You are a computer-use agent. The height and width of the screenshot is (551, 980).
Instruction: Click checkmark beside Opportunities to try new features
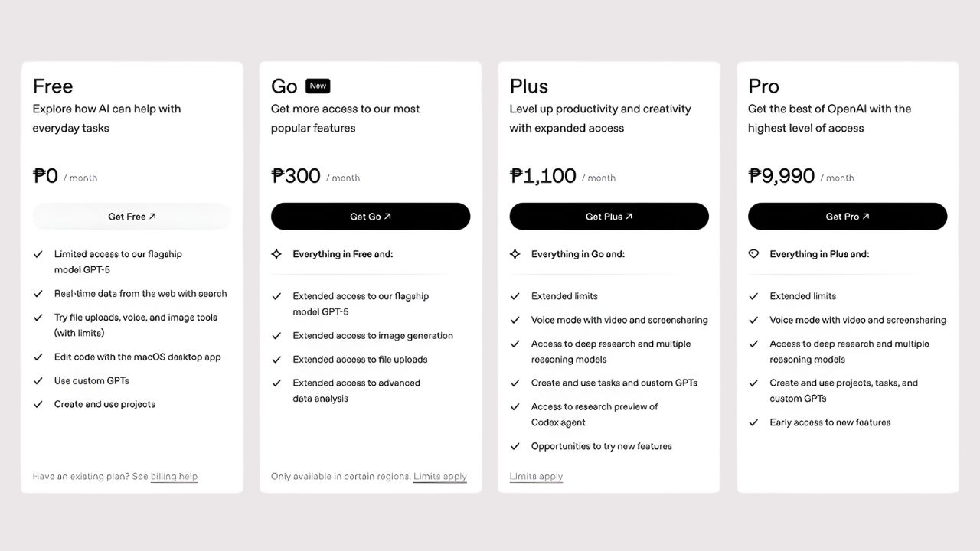coord(515,446)
